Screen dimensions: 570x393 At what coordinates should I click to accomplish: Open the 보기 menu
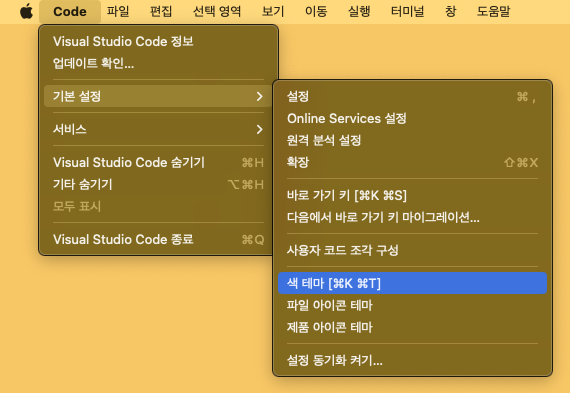(273, 12)
